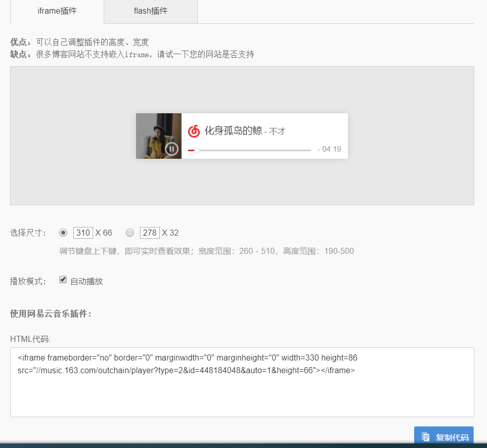
Task: Focus the width field showing 278
Action: [150, 233]
